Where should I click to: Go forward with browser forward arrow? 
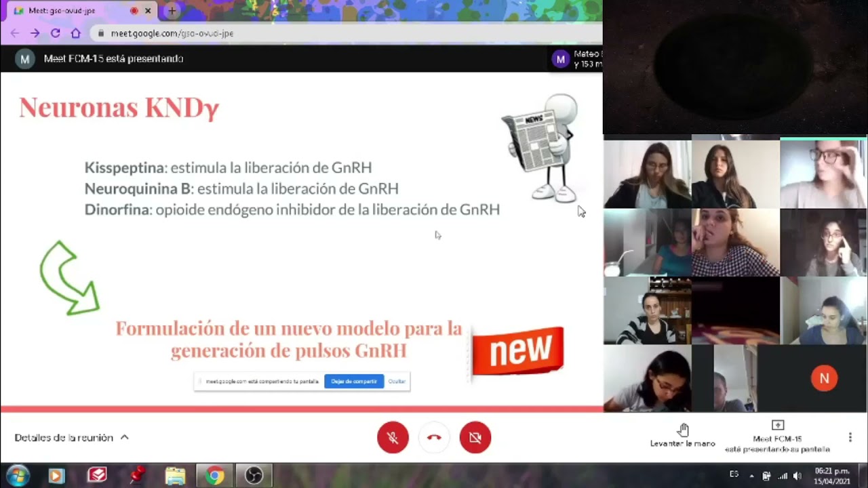(35, 33)
